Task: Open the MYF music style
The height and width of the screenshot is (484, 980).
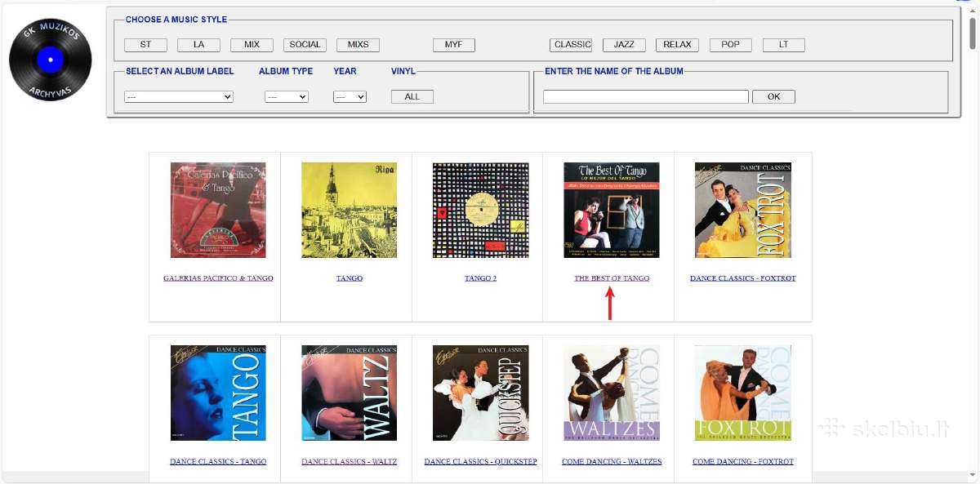Action: tap(454, 45)
